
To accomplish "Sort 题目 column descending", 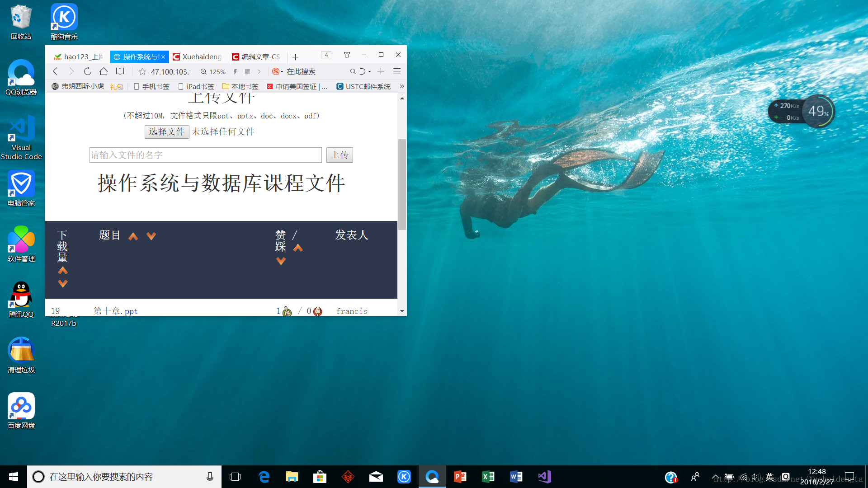I will pos(151,236).
